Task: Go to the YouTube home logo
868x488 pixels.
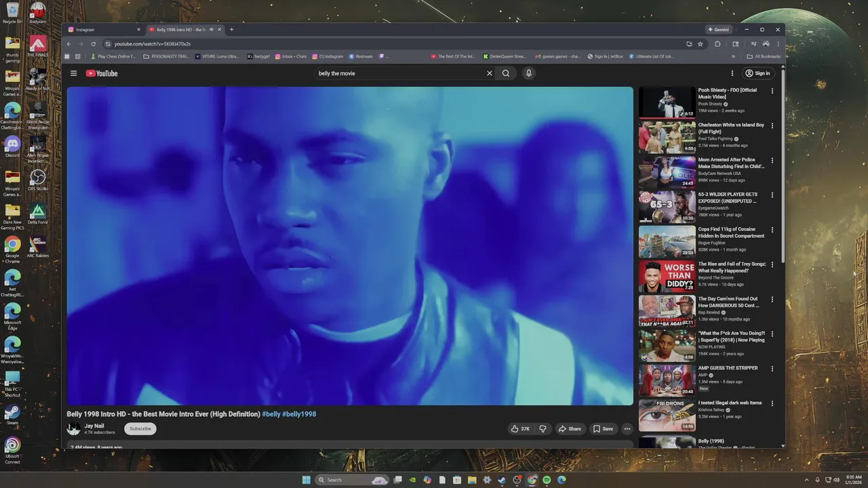Action: tap(102, 73)
